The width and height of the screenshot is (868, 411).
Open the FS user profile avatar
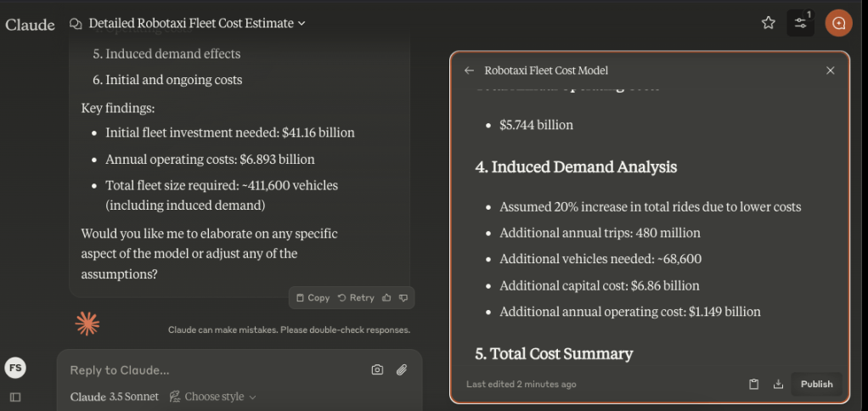(15, 368)
